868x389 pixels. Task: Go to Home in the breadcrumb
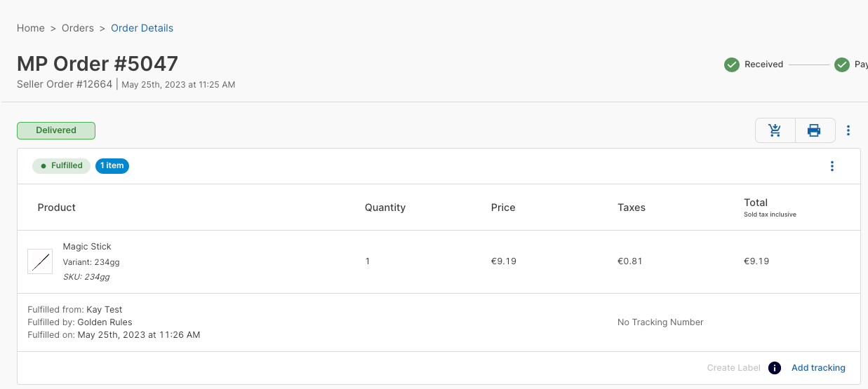point(31,28)
